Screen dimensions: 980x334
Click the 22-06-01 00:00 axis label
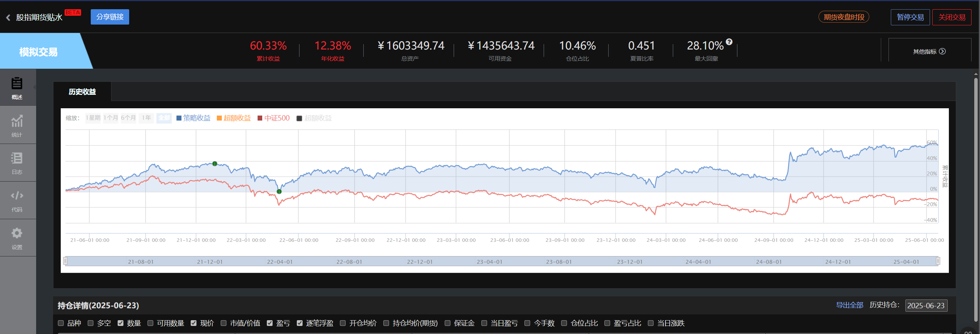(299, 240)
